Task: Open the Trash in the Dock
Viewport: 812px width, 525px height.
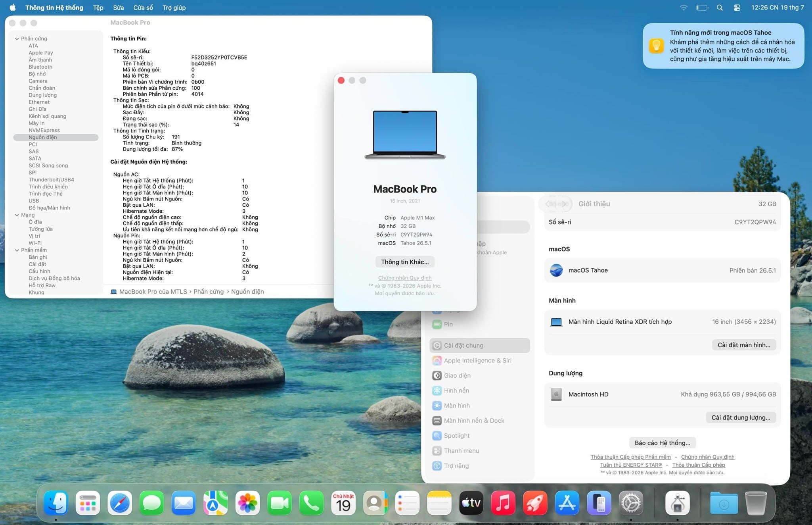Action: click(756, 503)
